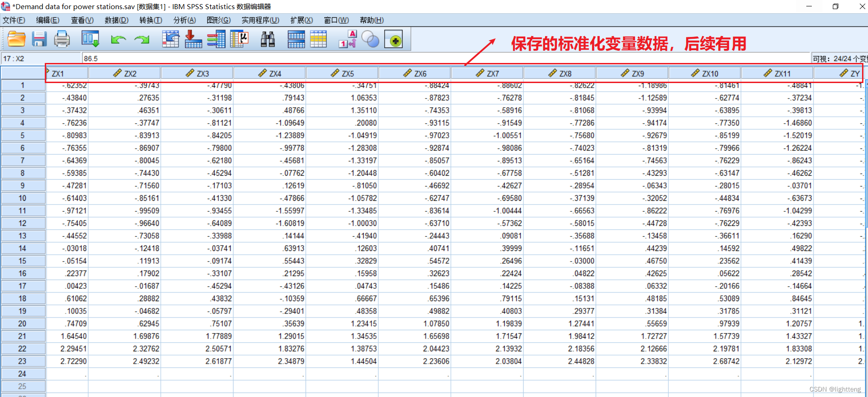
Task: Open the 查看(V) menu
Action: pos(82,20)
